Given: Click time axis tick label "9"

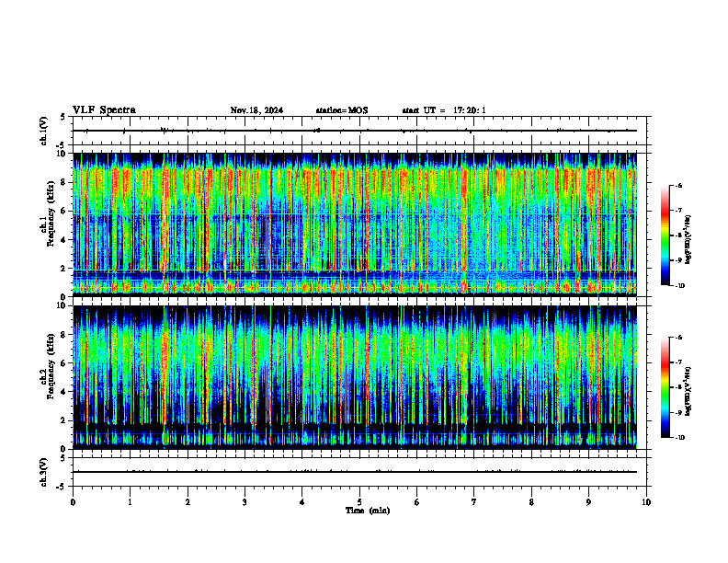Looking at the screenshot, I should pyautogui.click(x=588, y=502).
